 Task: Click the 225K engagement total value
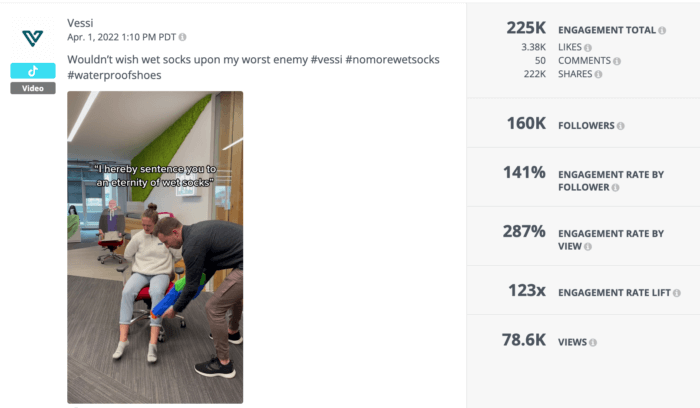coord(526,28)
